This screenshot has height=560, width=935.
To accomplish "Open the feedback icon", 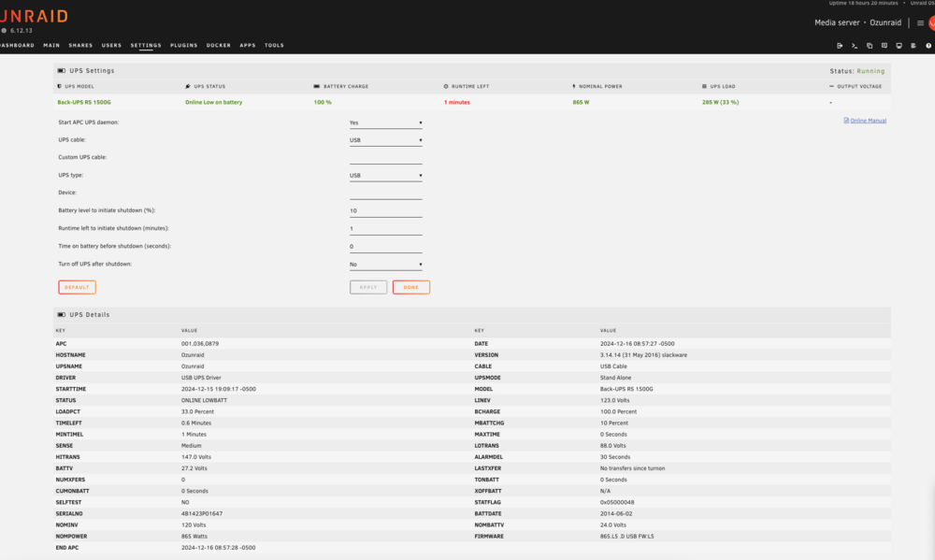I will [x=885, y=45].
